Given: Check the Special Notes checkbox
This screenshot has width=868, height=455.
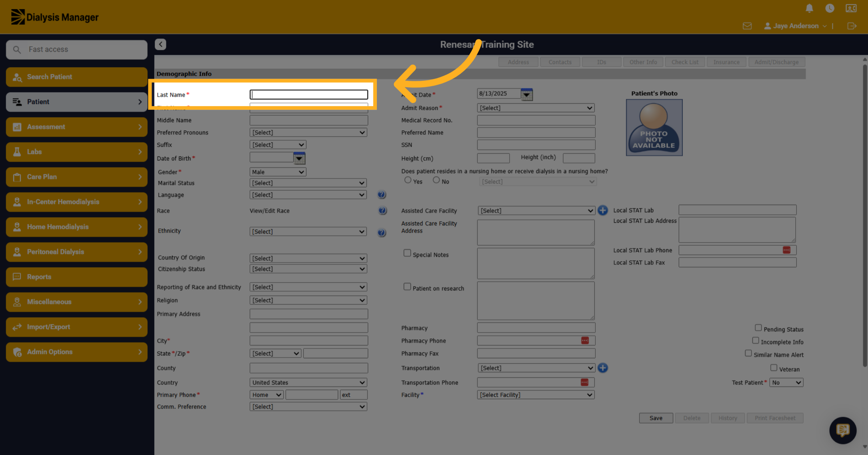Looking at the screenshot, I should pos(407,253).
